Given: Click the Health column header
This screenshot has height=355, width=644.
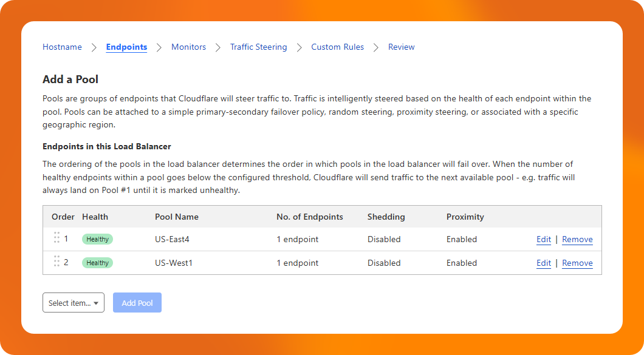Looking at the screenshot, I should point(95,217).
